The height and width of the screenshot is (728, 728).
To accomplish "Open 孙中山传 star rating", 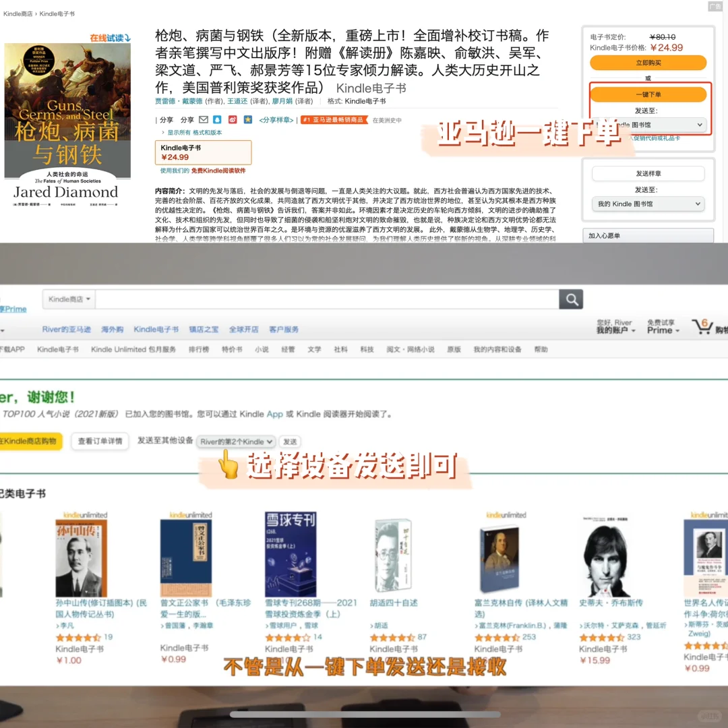I will tap(78, 638).
